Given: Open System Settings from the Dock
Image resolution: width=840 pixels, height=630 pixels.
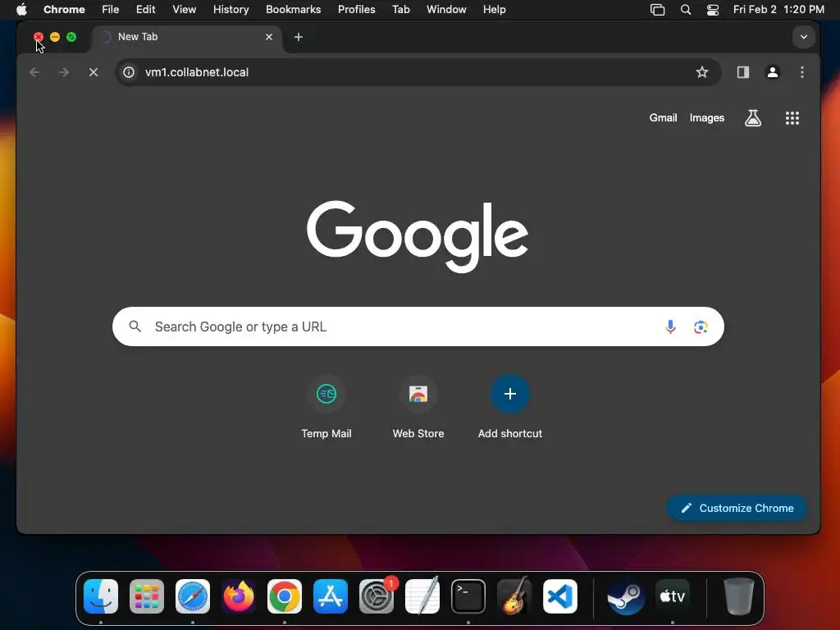Looking at the screenshot, I should [x=377, y=596].
